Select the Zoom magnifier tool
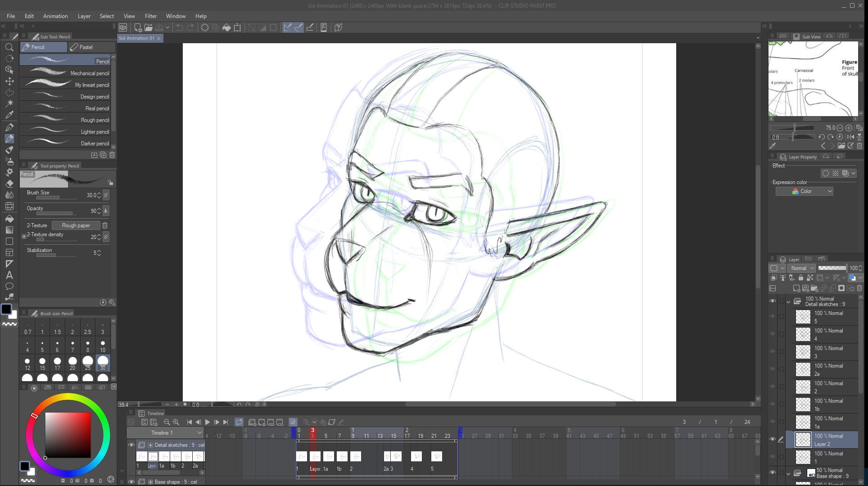868x486 pixels. pos(9,47)
